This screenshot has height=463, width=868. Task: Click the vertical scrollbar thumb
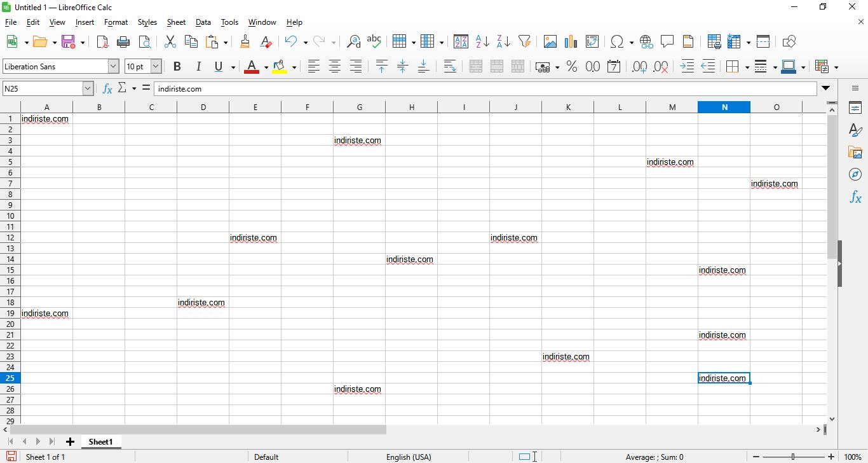pos(832,188)
